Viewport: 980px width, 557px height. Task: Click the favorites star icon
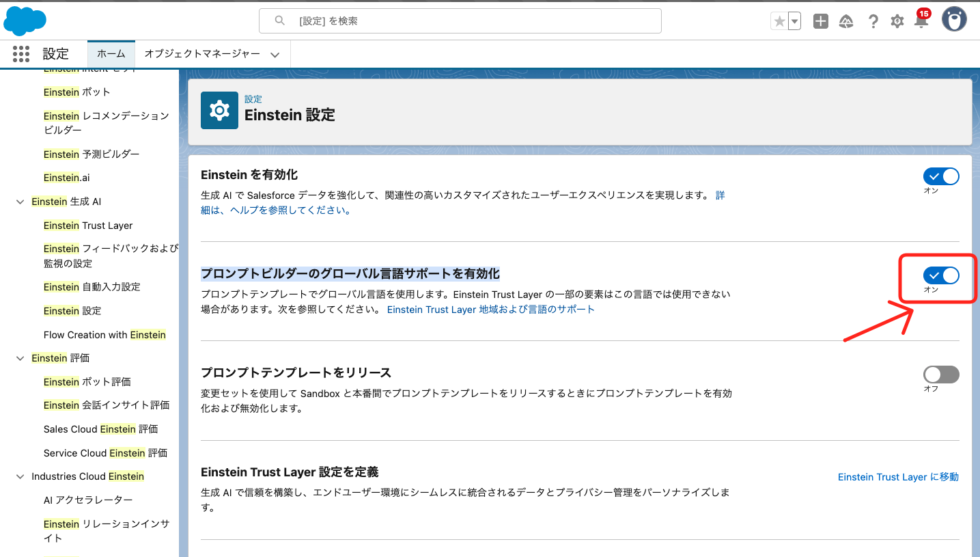coord(779,21)
